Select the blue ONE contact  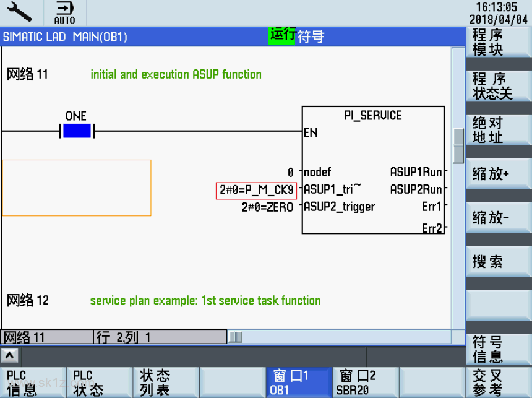tap(77, 131)
